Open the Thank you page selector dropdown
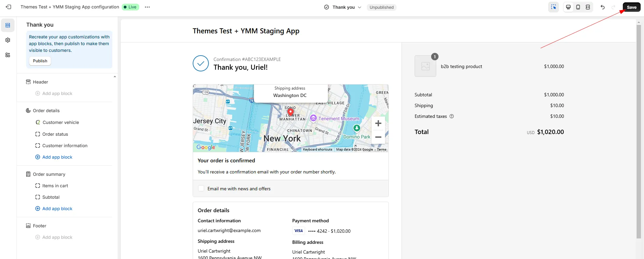644x259 pixels. 343,7
